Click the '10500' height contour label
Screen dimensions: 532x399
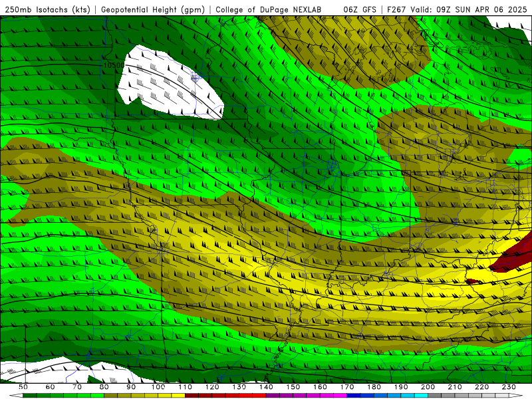click(114, 65)
